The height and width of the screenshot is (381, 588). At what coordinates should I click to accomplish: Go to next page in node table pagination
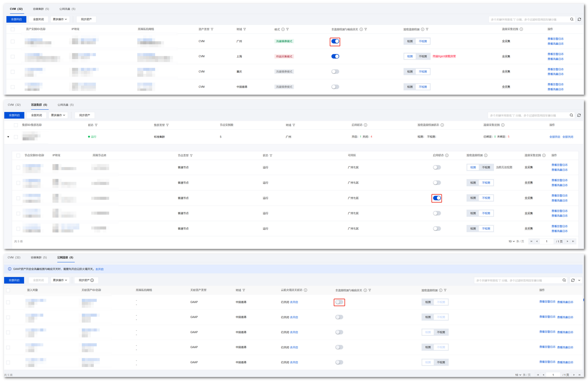pos(567,242)
